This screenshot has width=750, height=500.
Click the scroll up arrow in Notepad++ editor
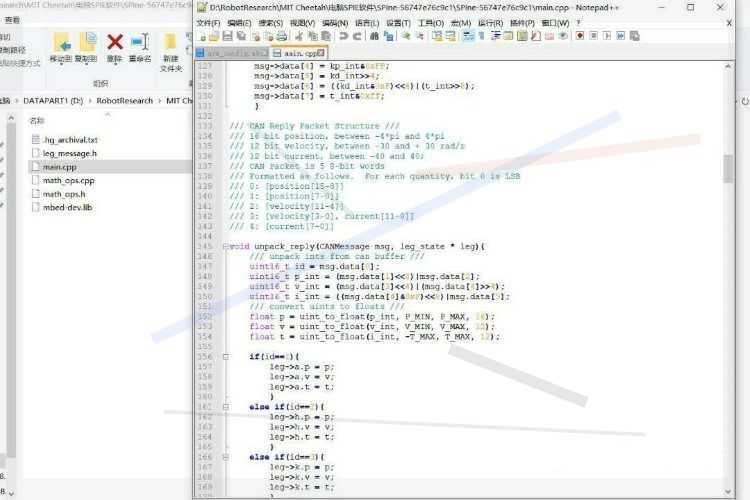click(x=728, y=67)
